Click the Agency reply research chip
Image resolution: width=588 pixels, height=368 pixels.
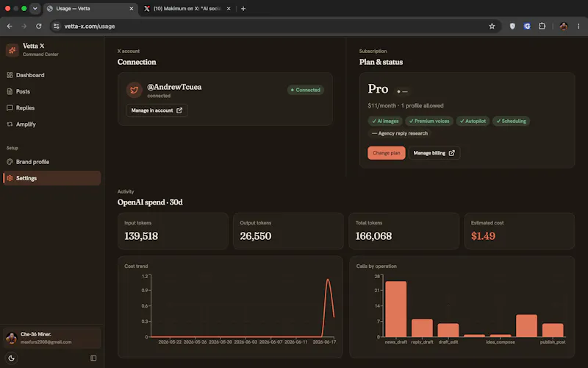(399, 133)
